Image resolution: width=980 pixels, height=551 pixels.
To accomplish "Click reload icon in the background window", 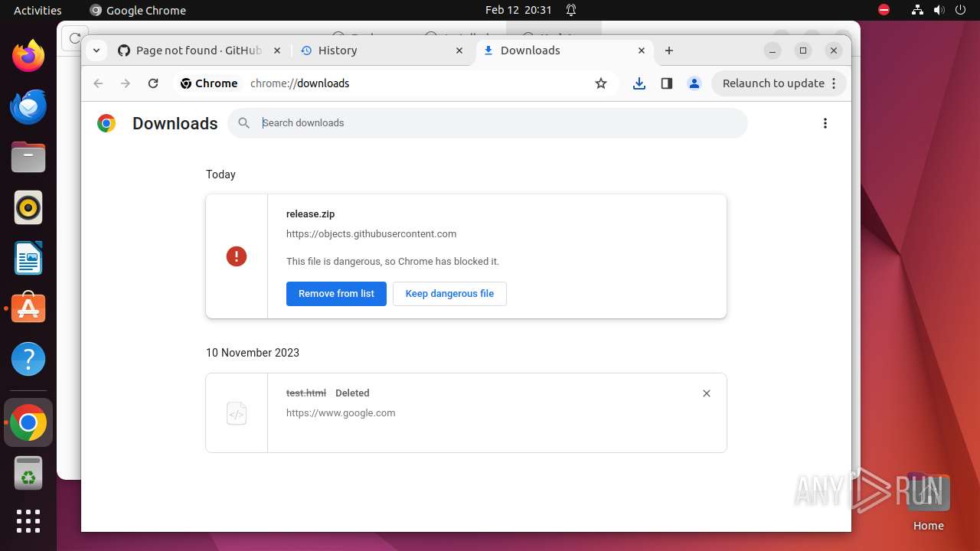I will coord(74,38).
